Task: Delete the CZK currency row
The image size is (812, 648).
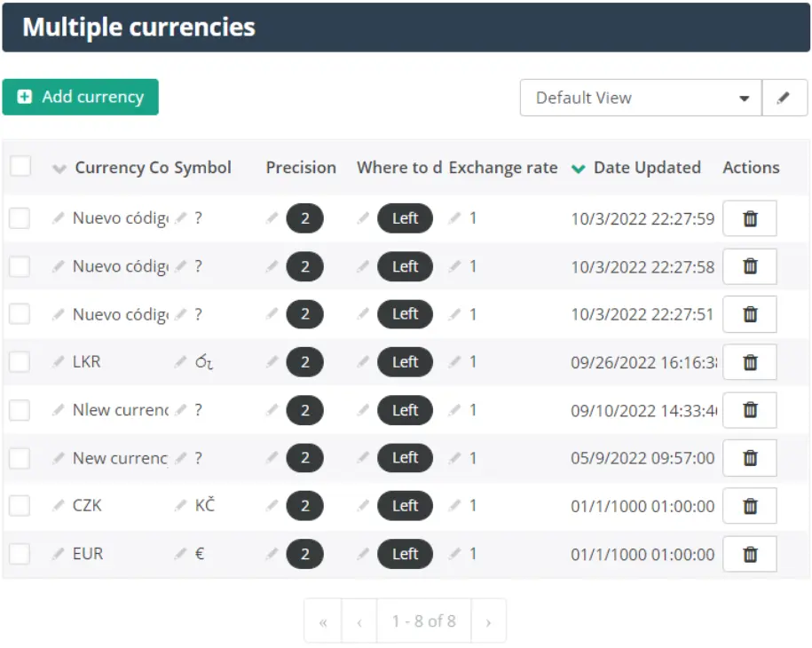Action: [x=750, y=506]
